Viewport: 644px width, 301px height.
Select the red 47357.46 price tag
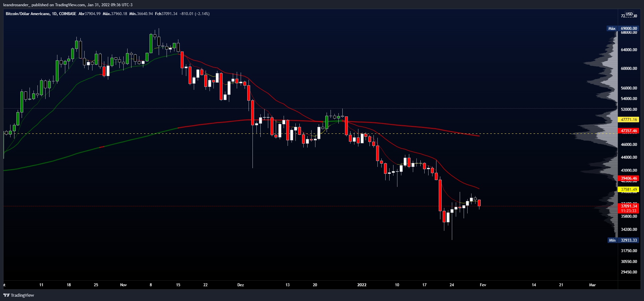click(x=629, y=131)
